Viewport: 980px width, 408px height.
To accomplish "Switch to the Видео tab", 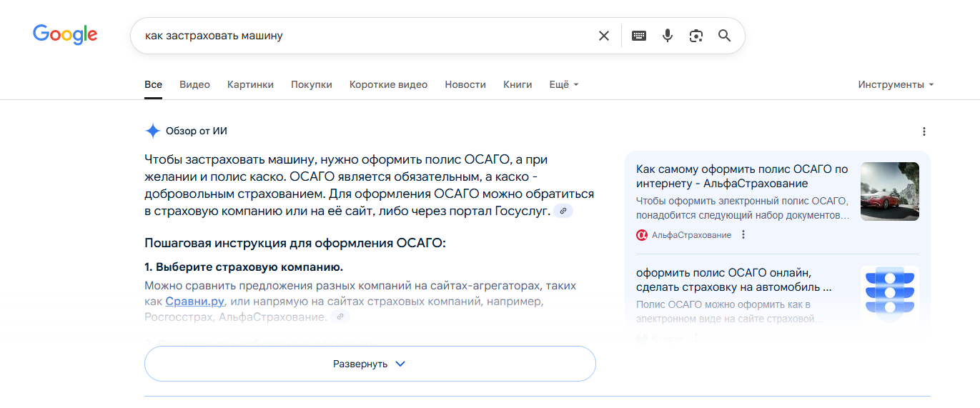I will tap(194, 84).
